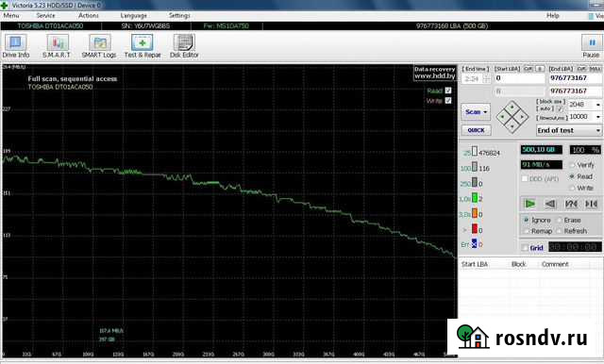Click the diamond-shaped navigation arrows control
This screenshot has height=364, width=604.
click(x=512, y=117)
